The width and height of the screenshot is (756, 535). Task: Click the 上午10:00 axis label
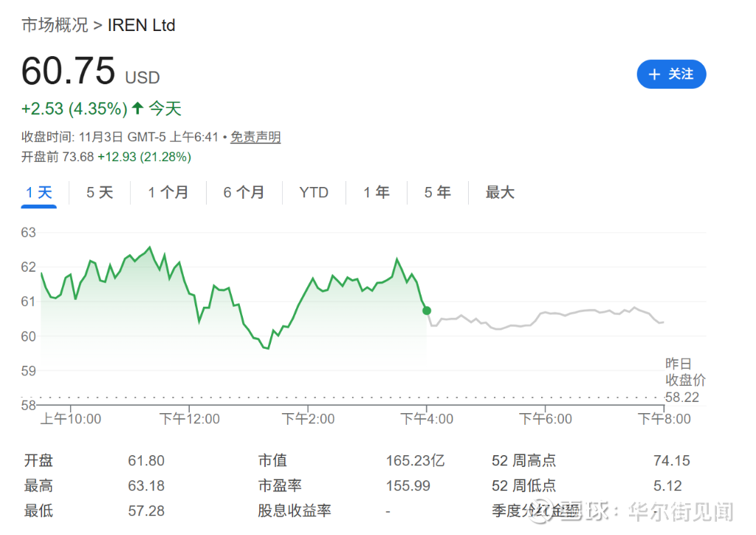(71, 419)
